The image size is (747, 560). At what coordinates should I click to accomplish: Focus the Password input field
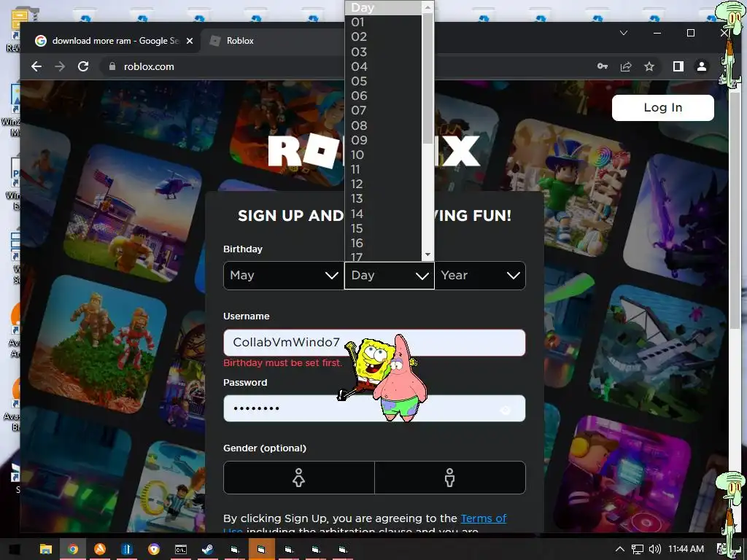coord(374,408)
